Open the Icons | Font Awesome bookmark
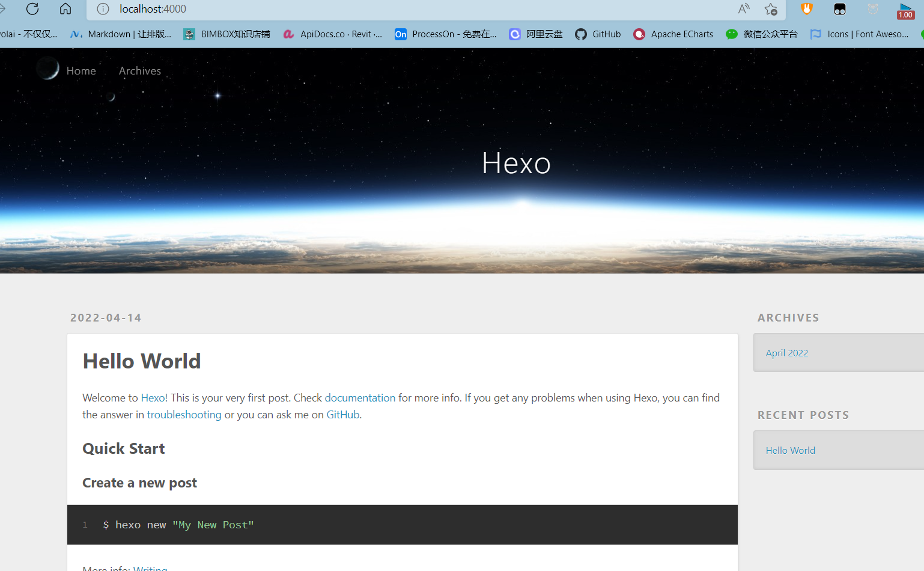The height and width of the screenshot is (571, 924). click(859, 34)
